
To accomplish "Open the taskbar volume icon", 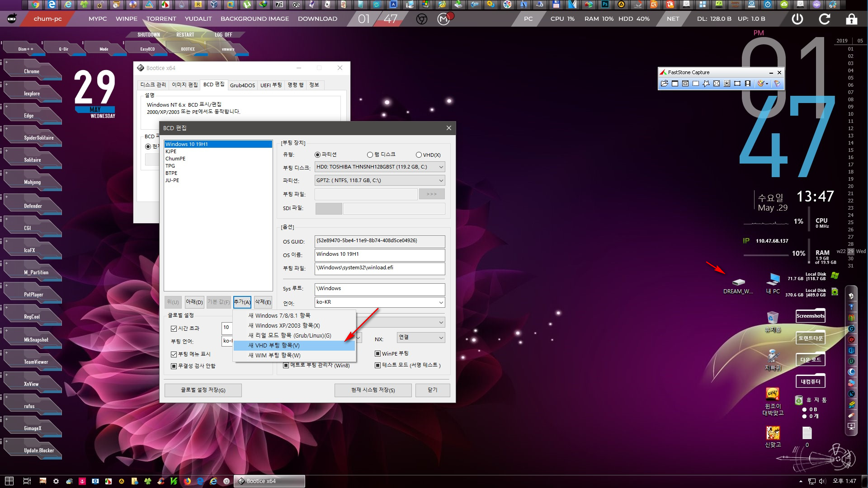I will click(x=822, y=481).
